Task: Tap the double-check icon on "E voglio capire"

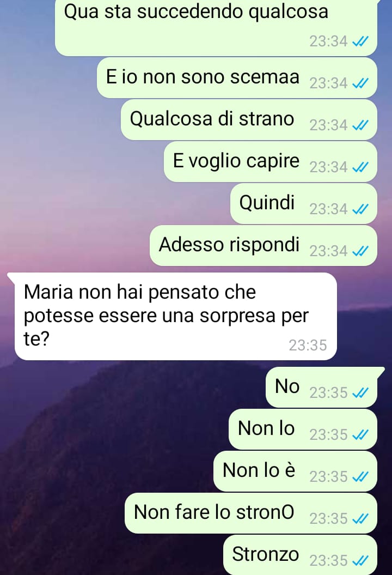Action: click(x=360, y=167)
